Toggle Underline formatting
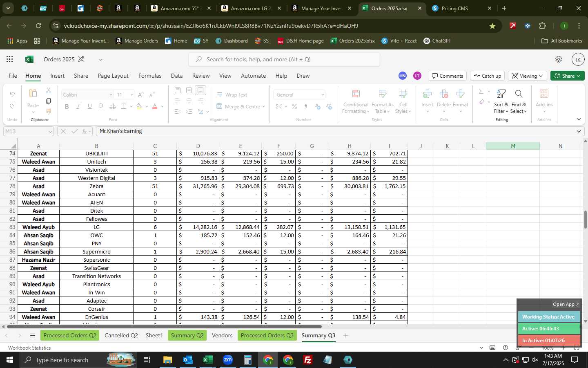This screenshot has width=588, height=368. coord(89,106)
